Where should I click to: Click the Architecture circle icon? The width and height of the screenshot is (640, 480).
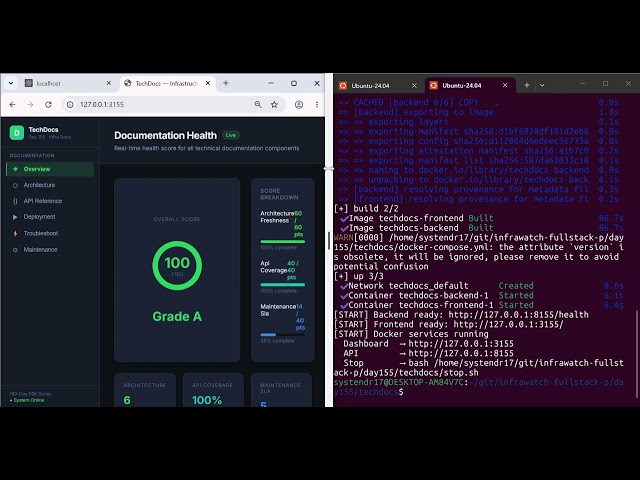pos(15,185)
